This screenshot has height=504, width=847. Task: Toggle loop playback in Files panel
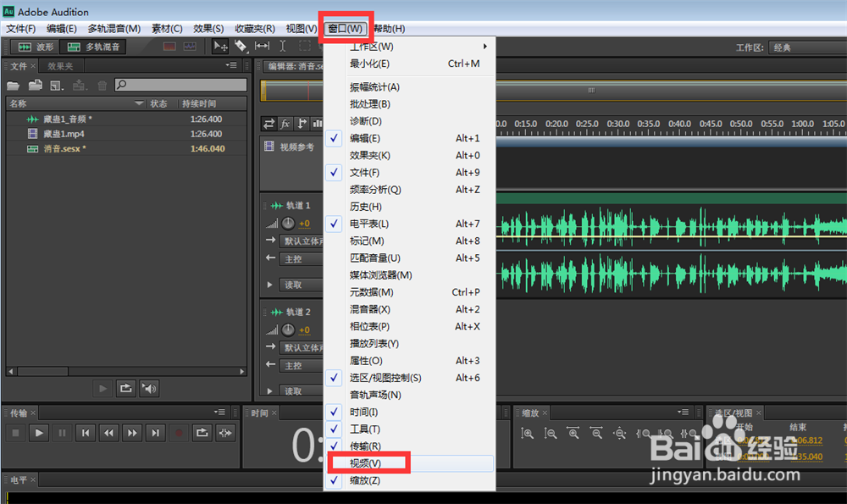tap(126, 389)
